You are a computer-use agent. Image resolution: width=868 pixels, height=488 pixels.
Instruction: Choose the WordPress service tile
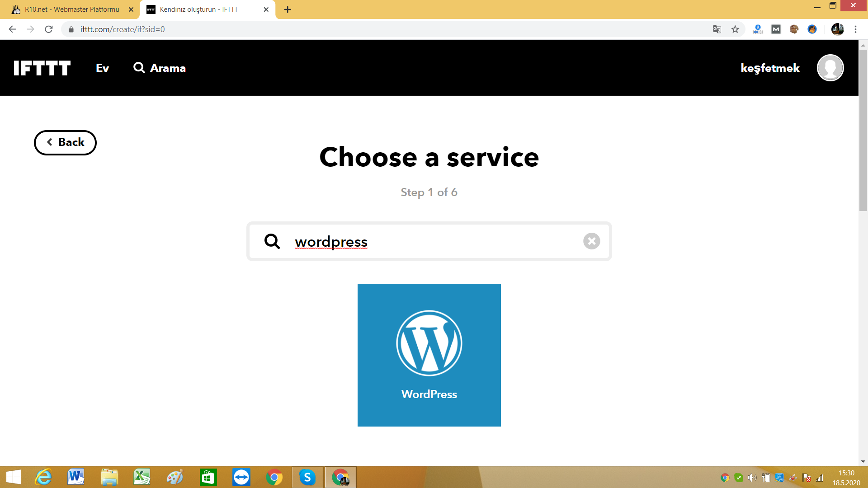[429, 355]
